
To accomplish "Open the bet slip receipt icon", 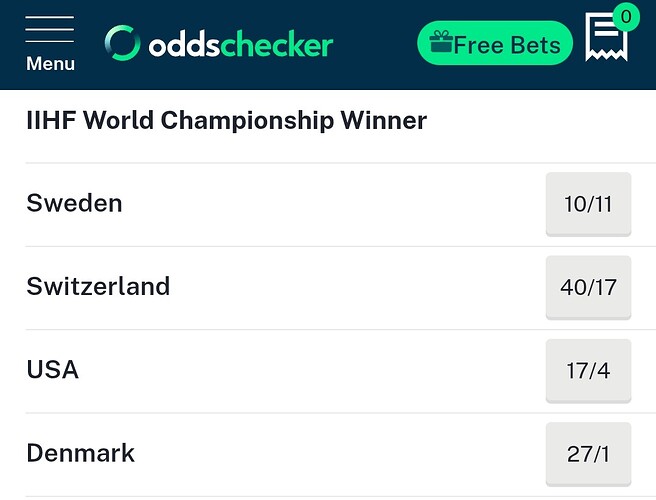I will [x=606, y=37].
